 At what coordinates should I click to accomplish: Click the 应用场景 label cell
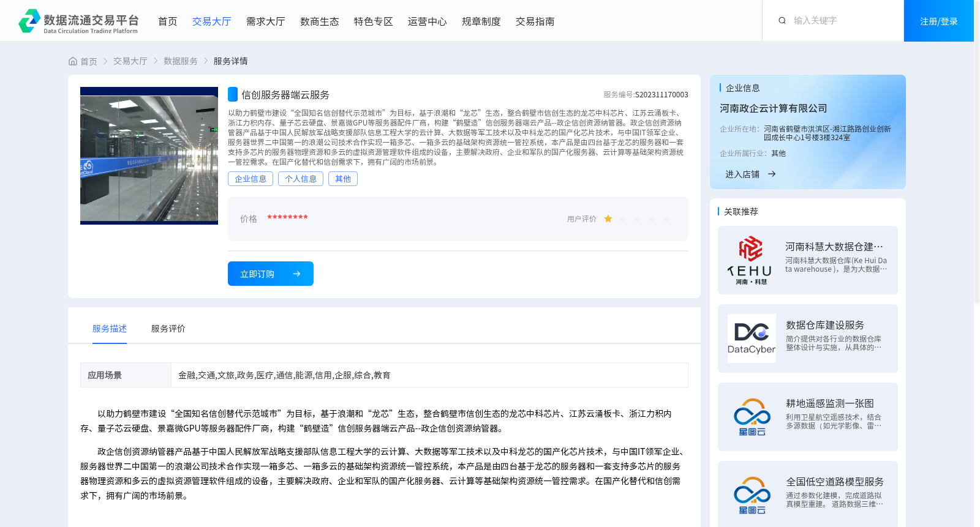(126, 375)
